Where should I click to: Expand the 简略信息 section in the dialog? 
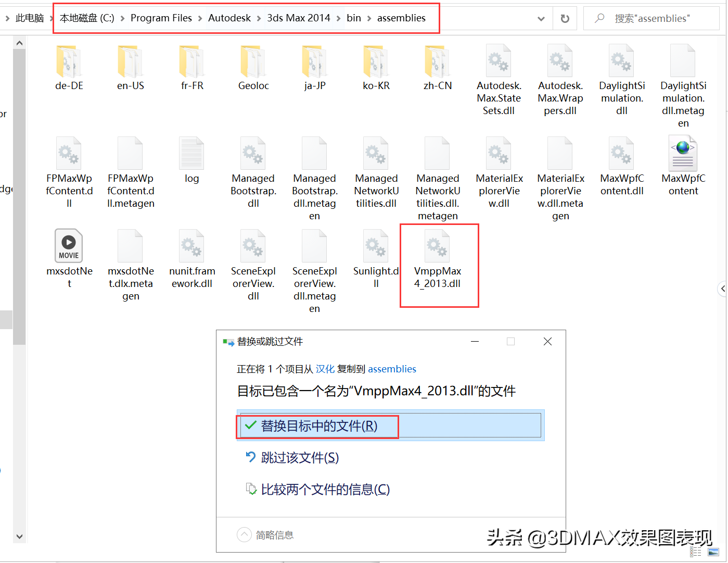click(x=244, y=534)
